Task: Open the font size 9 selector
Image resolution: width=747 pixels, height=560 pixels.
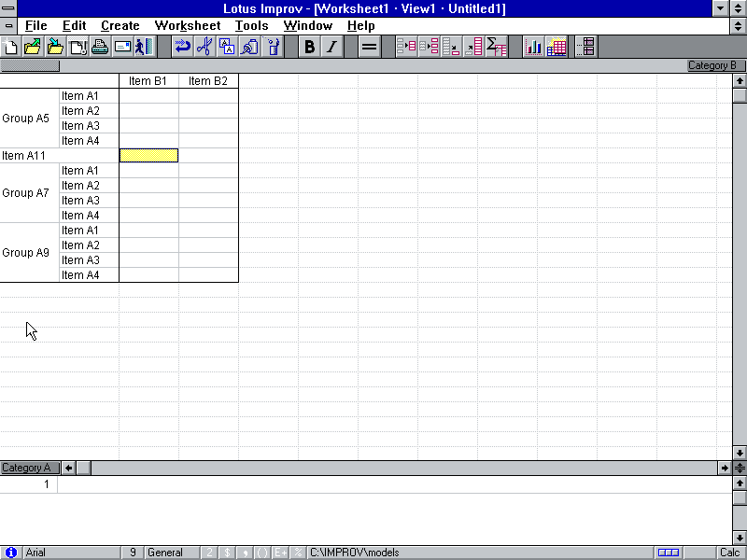Action: pos(133,553)
